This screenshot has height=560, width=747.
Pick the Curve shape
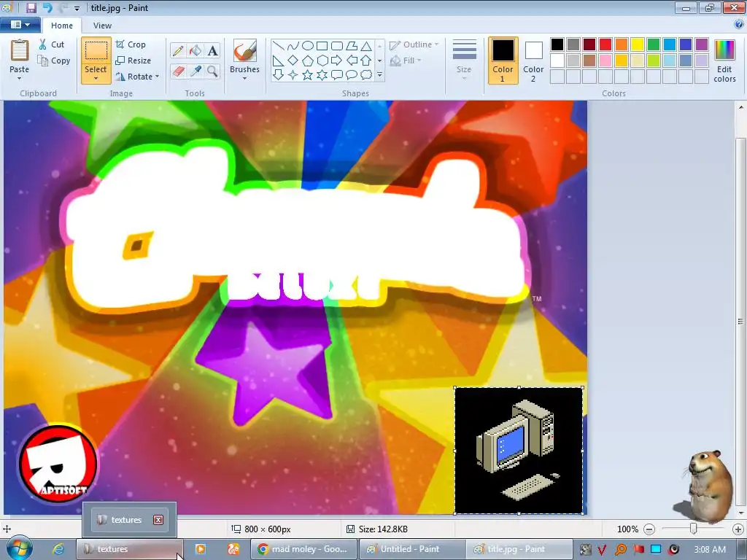pos(293,46)
